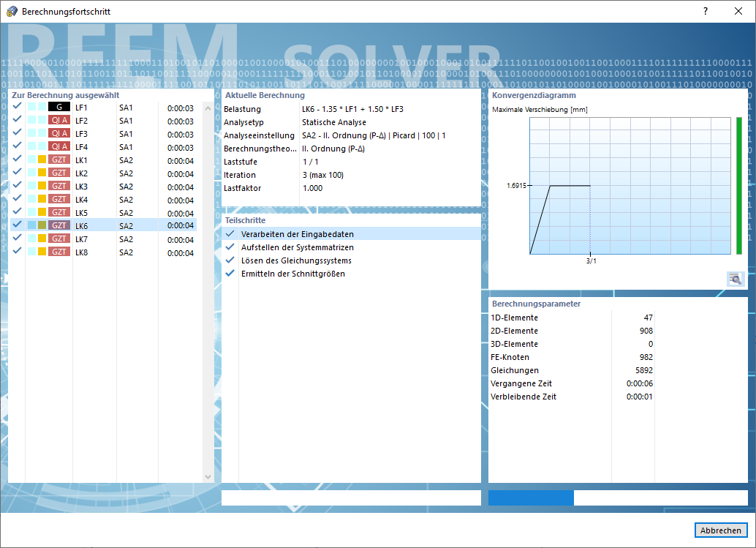Click SA1 cell in LF4 row
756x548 pixels.
pos(126,147)
